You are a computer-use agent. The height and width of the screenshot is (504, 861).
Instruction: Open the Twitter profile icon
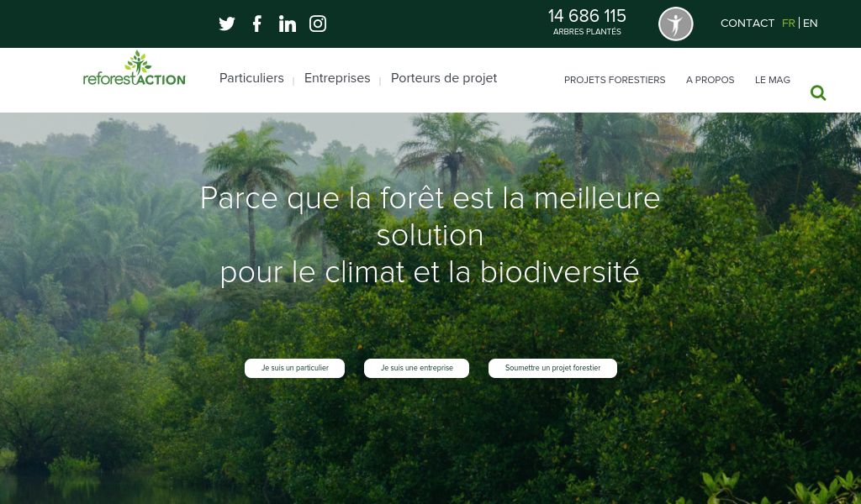click(x=227, y=24)
